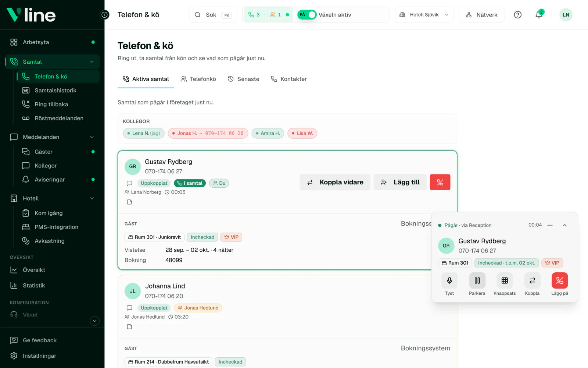Viewport: 588px width, 368px height.
Task: Focus the Sök search field
Action: point(213,15)
